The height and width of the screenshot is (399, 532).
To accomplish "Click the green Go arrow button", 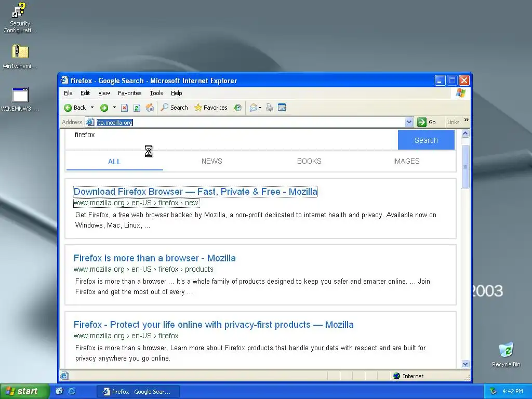I will click(422, 122).
